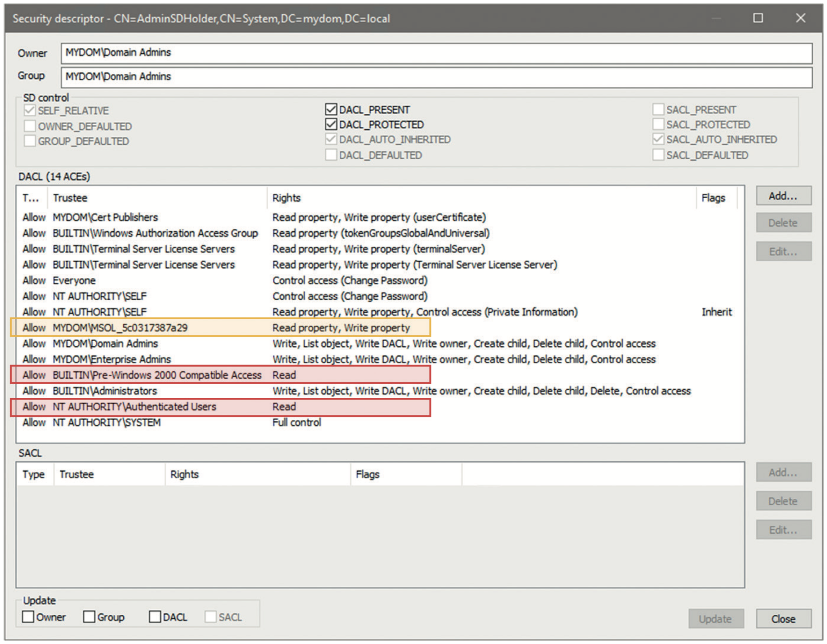Check Group in the Update section
Screen dimensions: 827x644
pyautogui.click(x=89, y=617)
